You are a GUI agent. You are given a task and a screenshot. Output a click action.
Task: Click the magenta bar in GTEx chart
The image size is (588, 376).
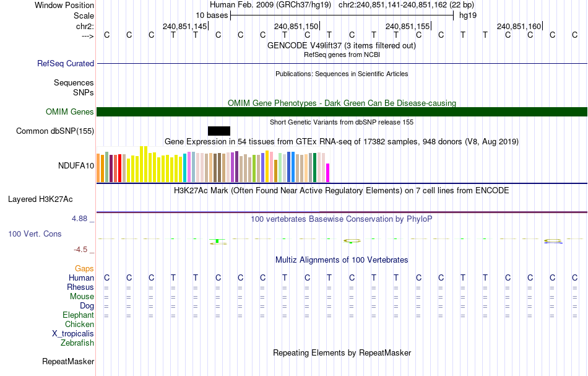328,173
